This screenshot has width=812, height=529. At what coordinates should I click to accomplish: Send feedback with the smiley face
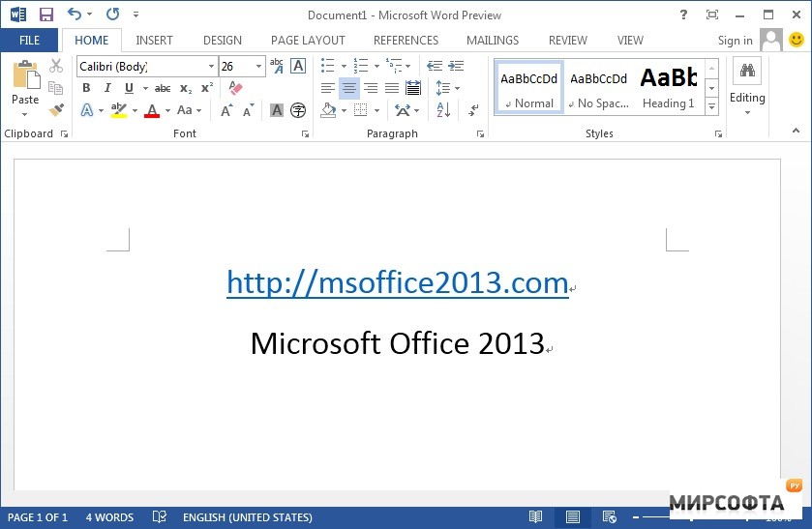(796, 40)
